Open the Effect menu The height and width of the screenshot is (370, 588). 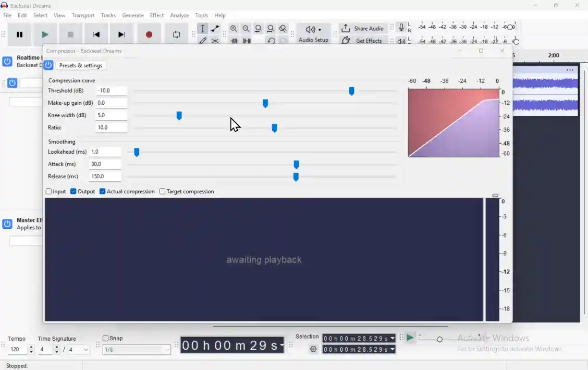[156, 15]
